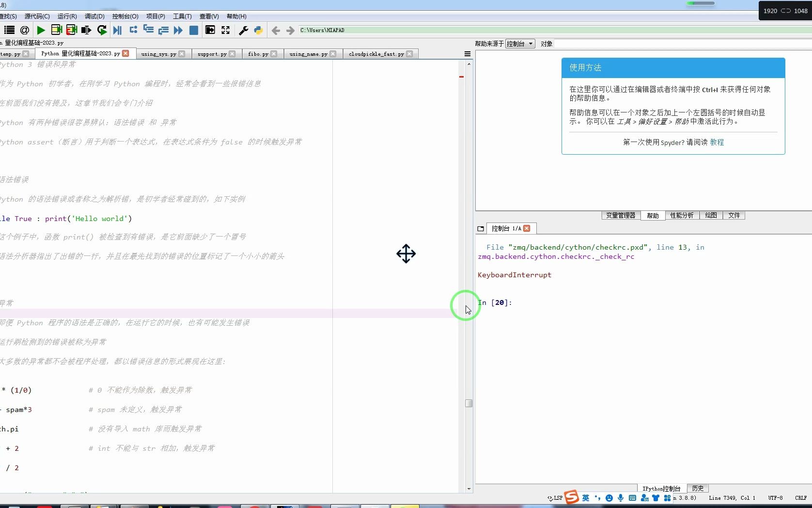Viewport: 812px width, 508px height.
Task: Switch to 变量管理器 pane tab
Action: click(621, 215)
